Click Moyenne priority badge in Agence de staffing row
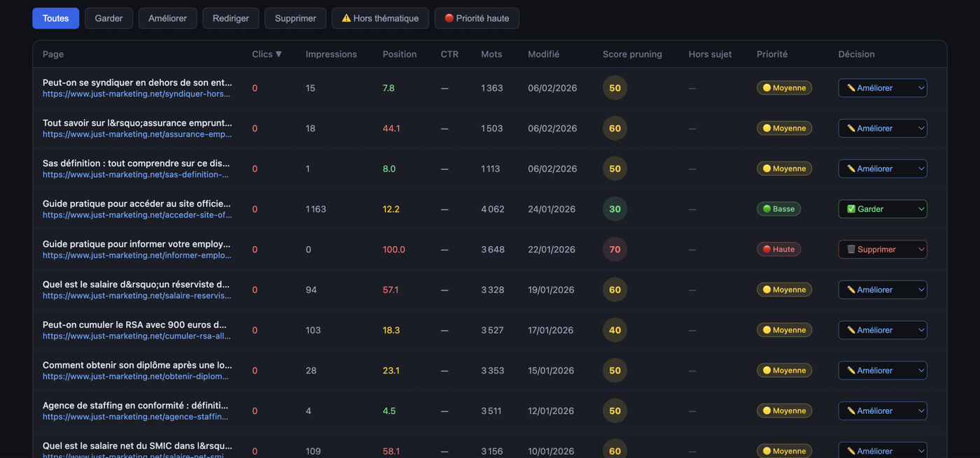The image size is (980, 458). [784, 410]
